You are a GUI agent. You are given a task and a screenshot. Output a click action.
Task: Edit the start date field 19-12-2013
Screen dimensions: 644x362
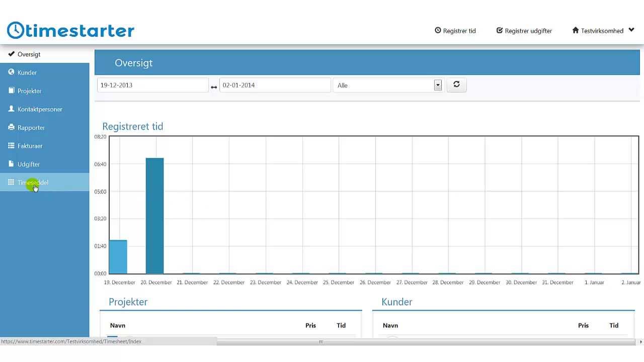pyautogui.click(x=152, y=85)
